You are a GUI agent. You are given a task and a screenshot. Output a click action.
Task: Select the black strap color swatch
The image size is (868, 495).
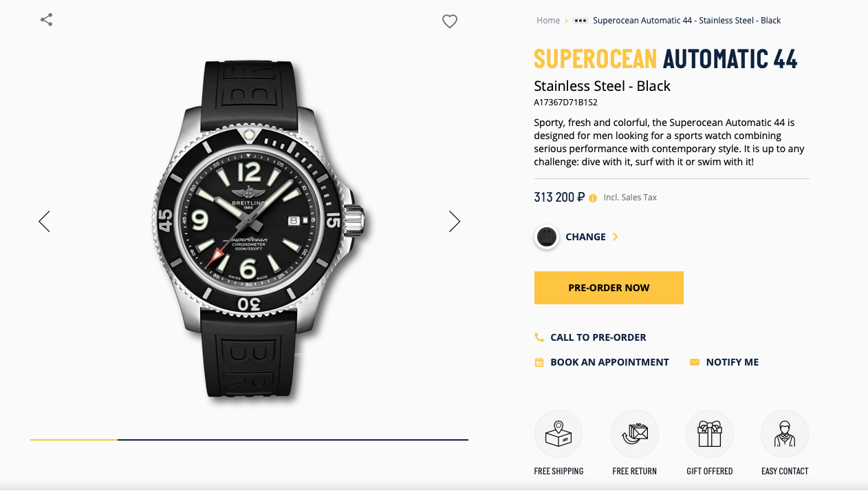tap(547, 237)
